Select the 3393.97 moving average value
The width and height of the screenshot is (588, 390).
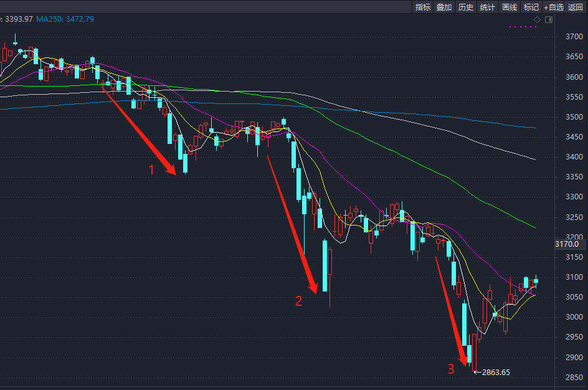pyautogui.click(x=19, y=19)
